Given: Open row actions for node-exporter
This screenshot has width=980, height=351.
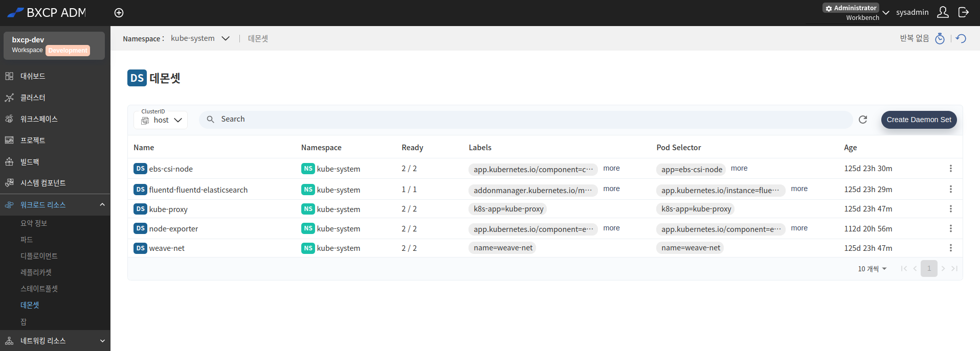Looking at the screenshot, I should tap(951, 228).
